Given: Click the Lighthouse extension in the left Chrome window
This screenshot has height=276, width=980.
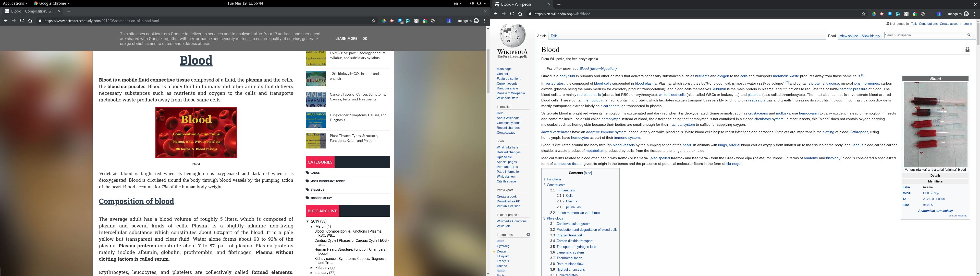Looking at the screenshot, I should [449, 21].
